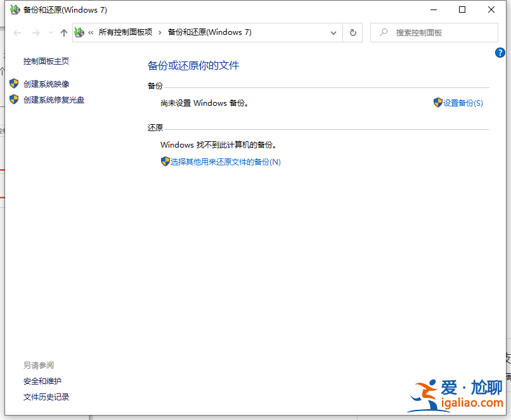Click the UAC shield beside 设置备份
Viewport: 511px width, 420px height.
(x=438, y=103)
